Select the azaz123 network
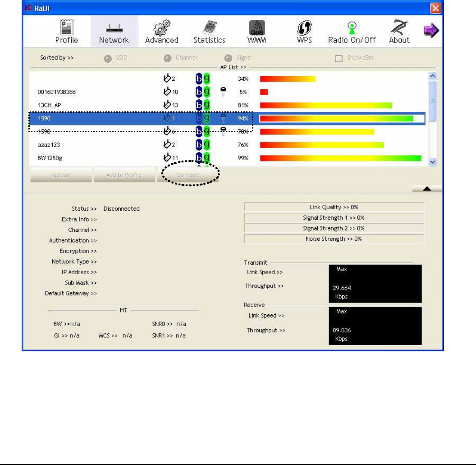The height and width of the screenshot is (465, 476). [x=49, y=145]
